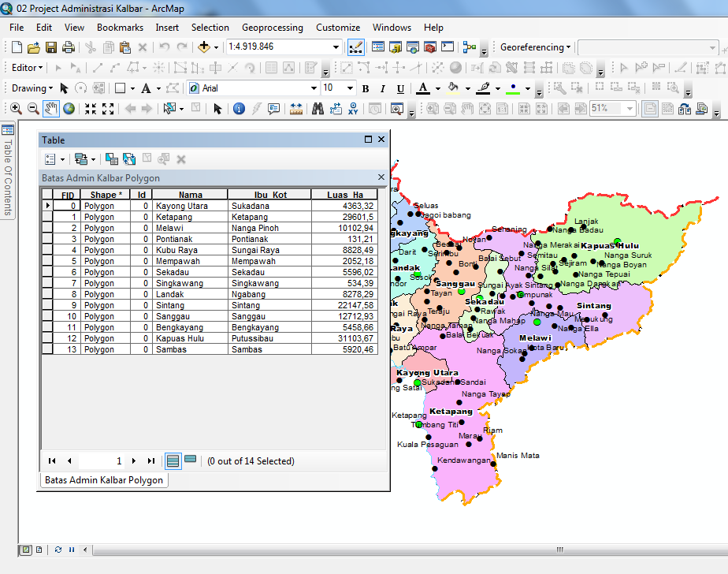This screenshot has width=728, height=574.
Task: Expand the Drawing dropdown menu
Action: tap(32, 88)
